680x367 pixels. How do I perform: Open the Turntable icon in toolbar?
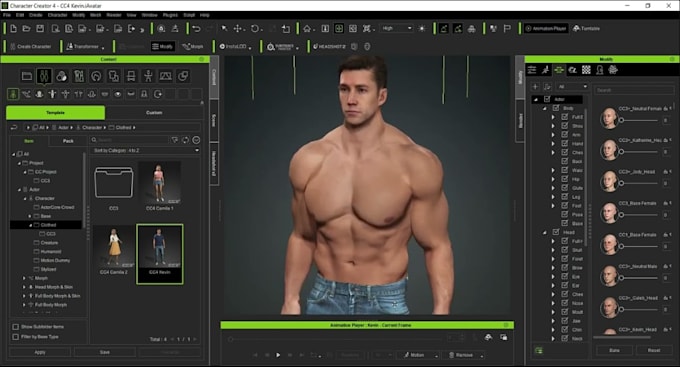586,29
